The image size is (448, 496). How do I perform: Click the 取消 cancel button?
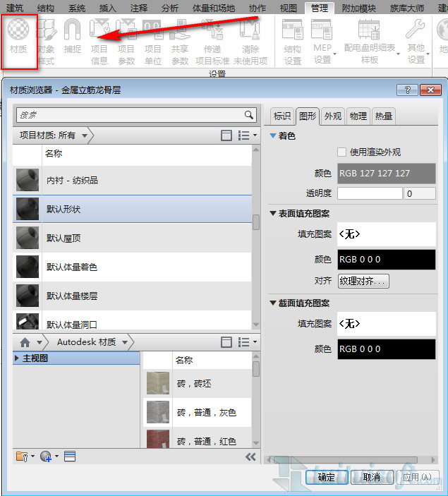pyautogui.click(x=371, y=477)
